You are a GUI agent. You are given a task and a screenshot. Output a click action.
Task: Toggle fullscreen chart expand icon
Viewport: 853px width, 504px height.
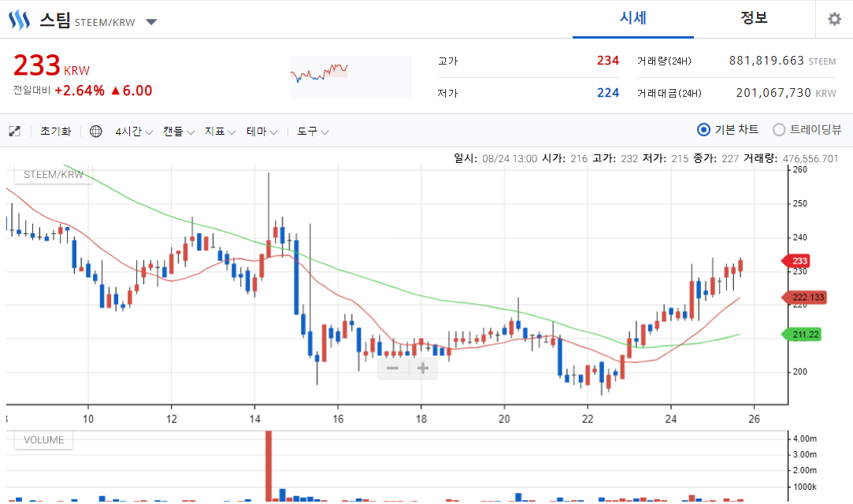(15, 131)
